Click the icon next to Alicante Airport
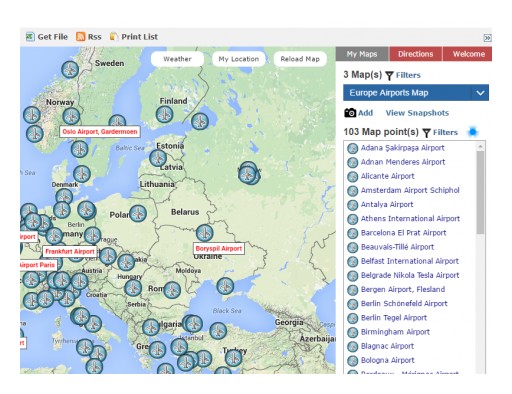Screen dimensions: 512x394 pyautogui.click(x=352, y=177)
